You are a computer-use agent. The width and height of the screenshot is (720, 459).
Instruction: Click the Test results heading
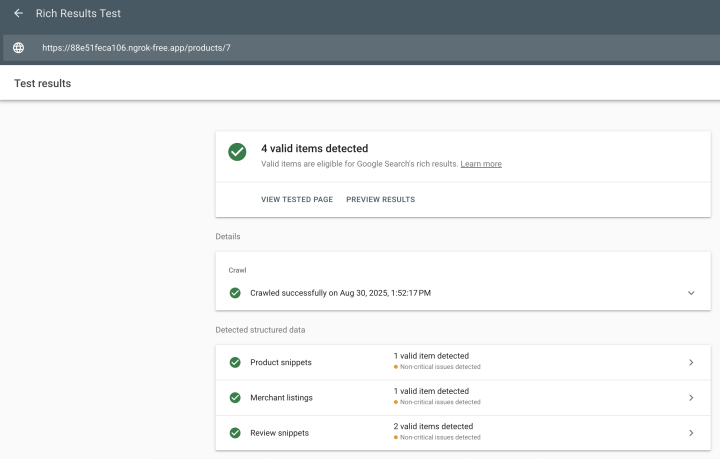(x=42, y=83)
